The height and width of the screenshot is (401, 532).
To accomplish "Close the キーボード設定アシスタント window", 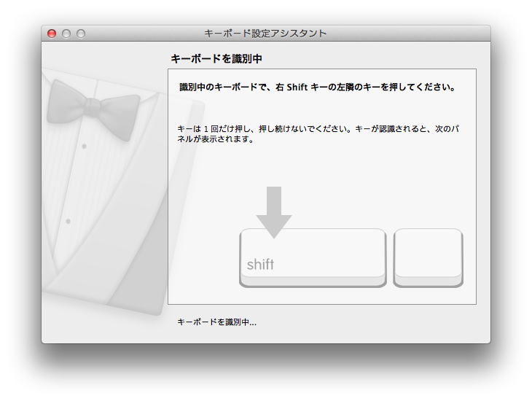I will tap(52, 34).
